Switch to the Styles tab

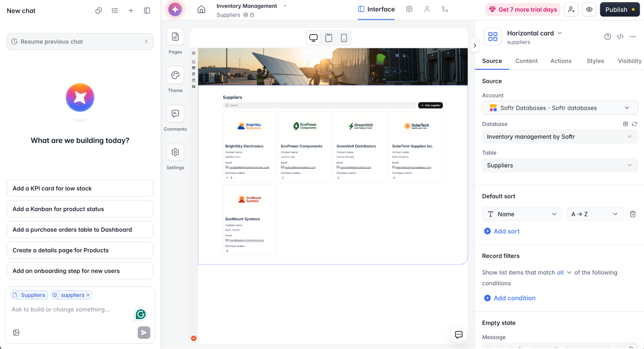[595, 61]
